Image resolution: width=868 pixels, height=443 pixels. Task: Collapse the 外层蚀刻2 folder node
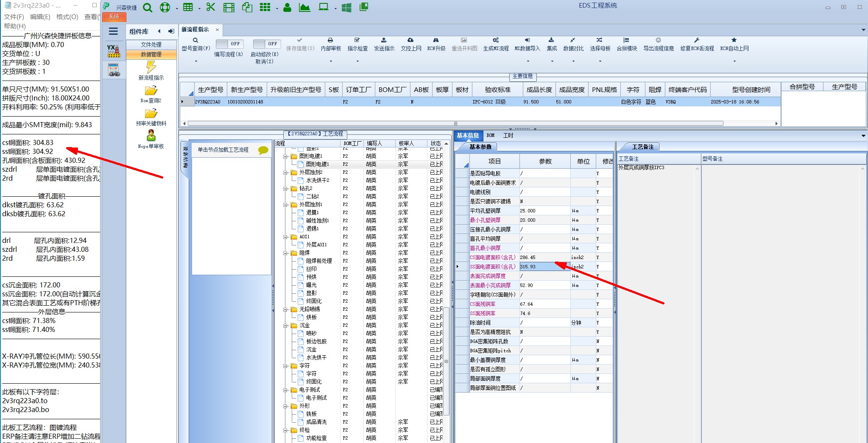point(286,173)
